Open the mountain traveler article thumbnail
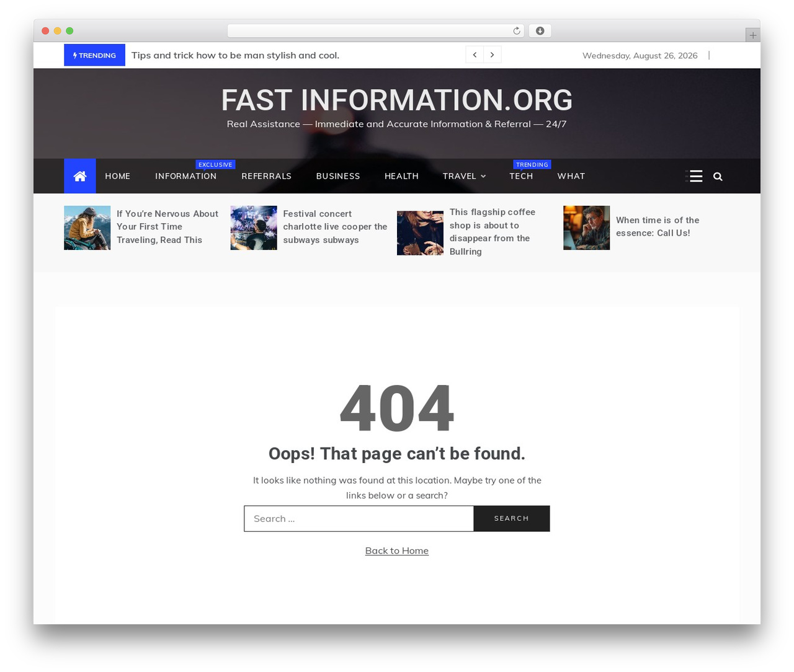Screen dimensions: 794x672 (87, 228)
